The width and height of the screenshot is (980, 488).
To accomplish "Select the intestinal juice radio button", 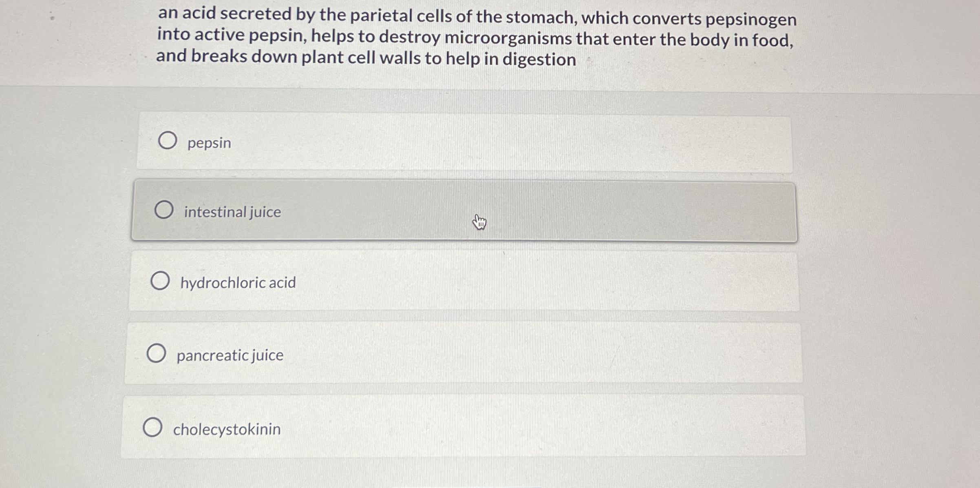I will pos(165,211).
